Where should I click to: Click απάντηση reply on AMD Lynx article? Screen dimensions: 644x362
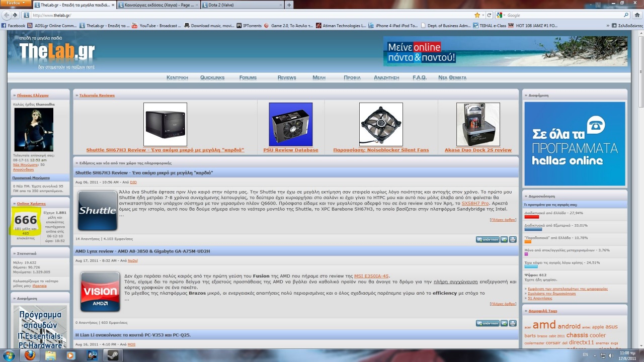(488, 323)
